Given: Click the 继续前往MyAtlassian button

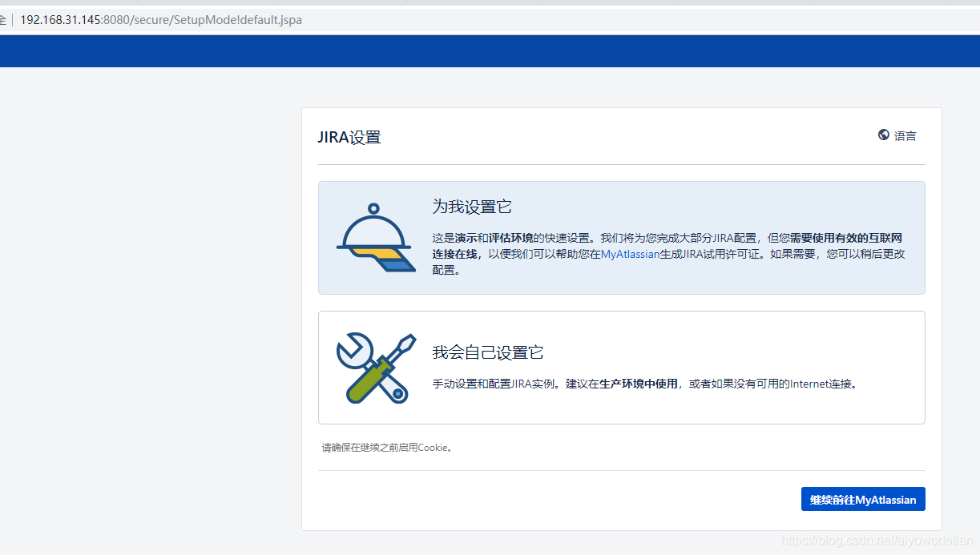Looking at the screenshot, I should coord(863,499).
